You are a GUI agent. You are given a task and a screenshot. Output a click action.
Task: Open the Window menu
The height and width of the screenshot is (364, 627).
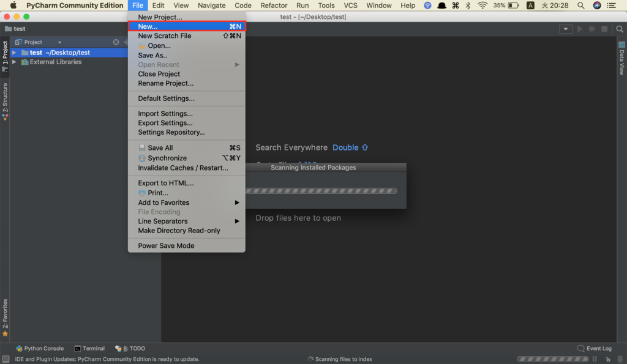pos(379,5)
